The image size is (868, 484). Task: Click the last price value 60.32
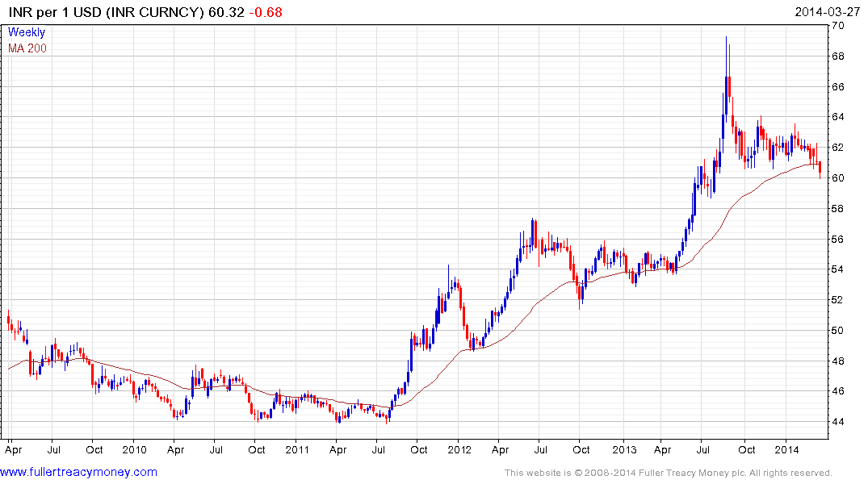[x=226, y=12]
